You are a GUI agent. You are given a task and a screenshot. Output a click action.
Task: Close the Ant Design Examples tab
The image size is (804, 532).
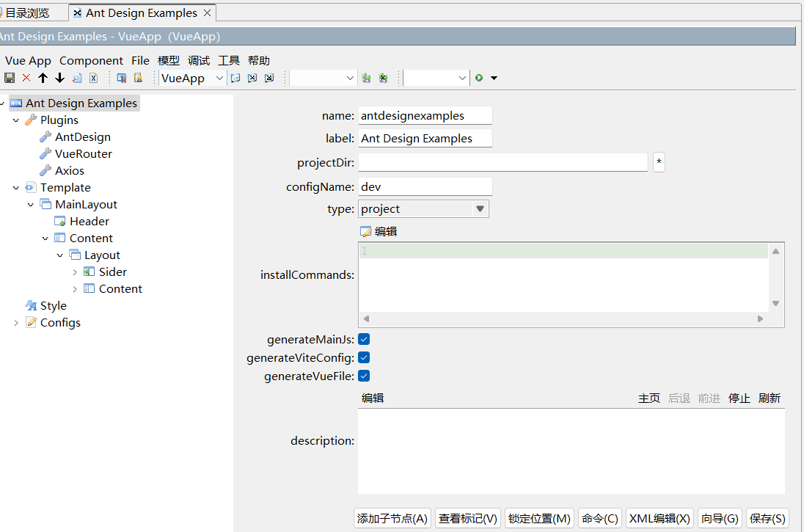click(x=207, y=12)
